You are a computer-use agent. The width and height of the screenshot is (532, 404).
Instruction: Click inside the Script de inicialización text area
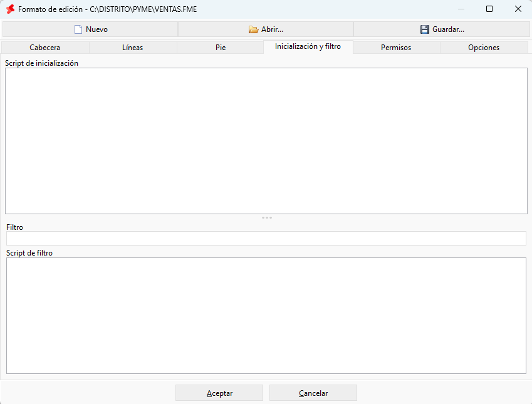[x=266, y=141]
